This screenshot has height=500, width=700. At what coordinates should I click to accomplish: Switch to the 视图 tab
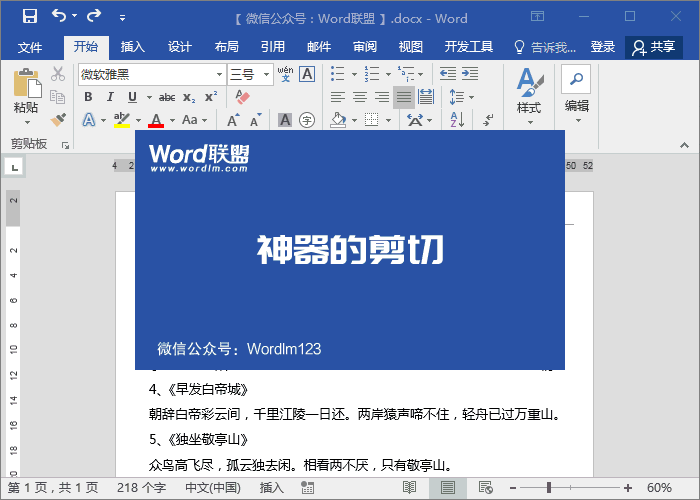click(x=410, y=46)
